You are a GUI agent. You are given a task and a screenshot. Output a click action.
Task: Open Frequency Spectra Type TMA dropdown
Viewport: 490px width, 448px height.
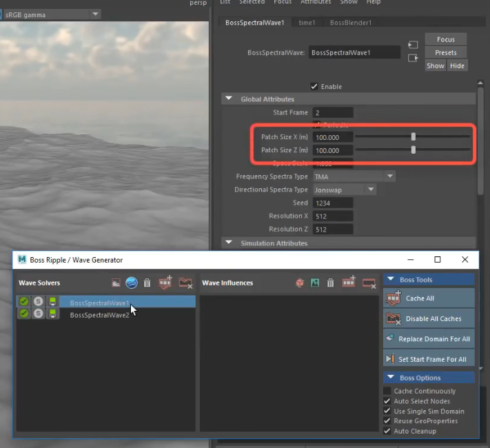(354, 176)
